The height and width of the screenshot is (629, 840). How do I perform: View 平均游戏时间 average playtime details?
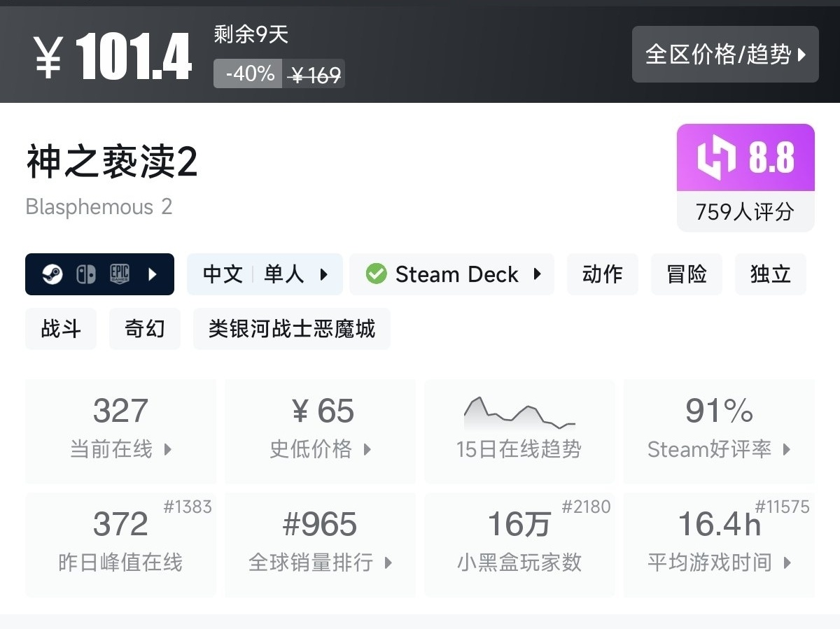tap(719, 544)
